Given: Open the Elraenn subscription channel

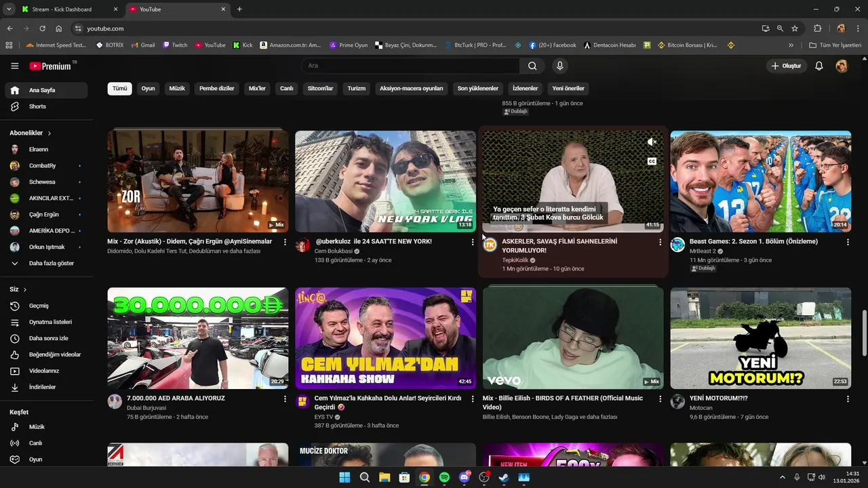Looking at the screenshot, I should [46, 149].
